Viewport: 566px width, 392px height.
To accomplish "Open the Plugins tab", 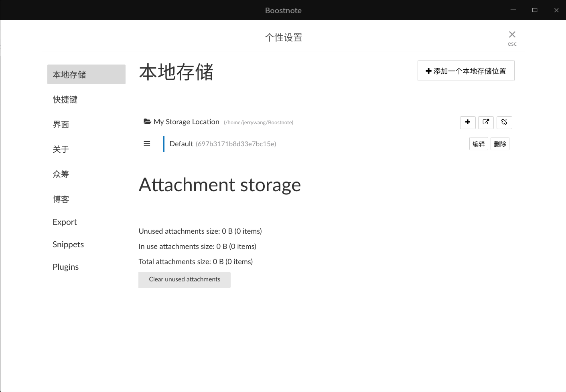I will coord(66,267).
